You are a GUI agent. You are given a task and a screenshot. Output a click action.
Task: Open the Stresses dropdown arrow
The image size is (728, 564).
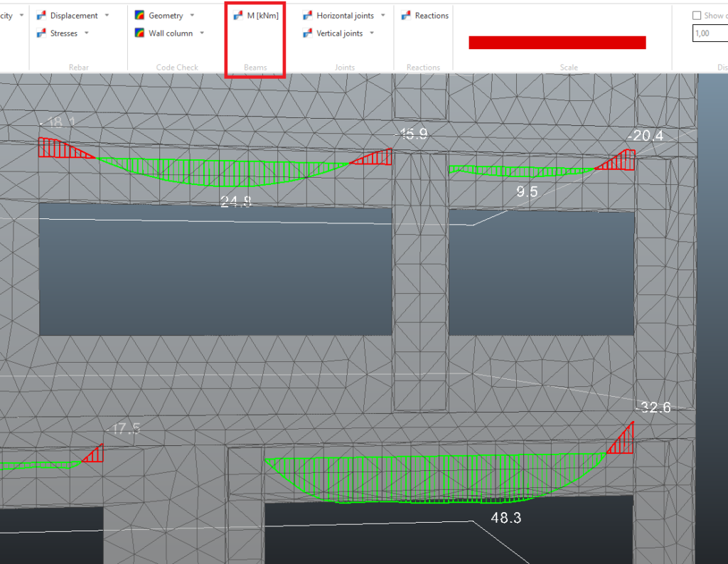point(87,33)
